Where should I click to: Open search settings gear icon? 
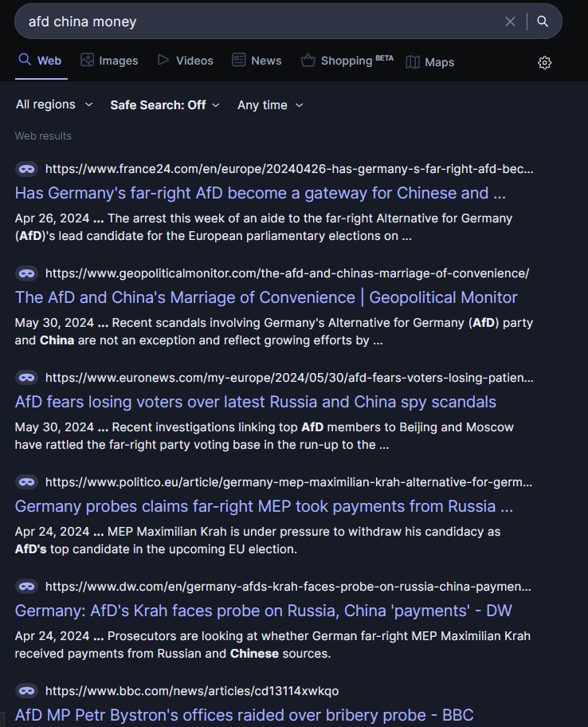(544, 63)
